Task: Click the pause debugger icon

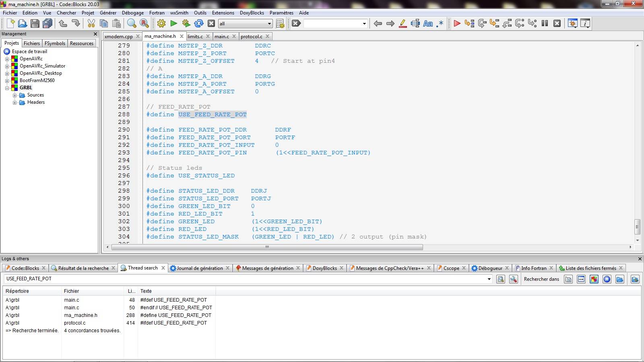Action: 545,23
